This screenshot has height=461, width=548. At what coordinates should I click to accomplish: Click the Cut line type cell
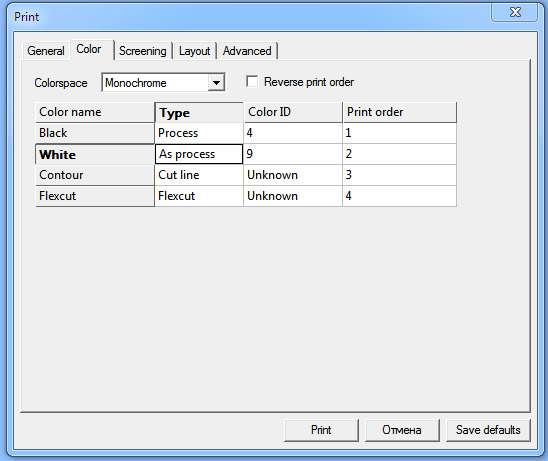[199, 175]
